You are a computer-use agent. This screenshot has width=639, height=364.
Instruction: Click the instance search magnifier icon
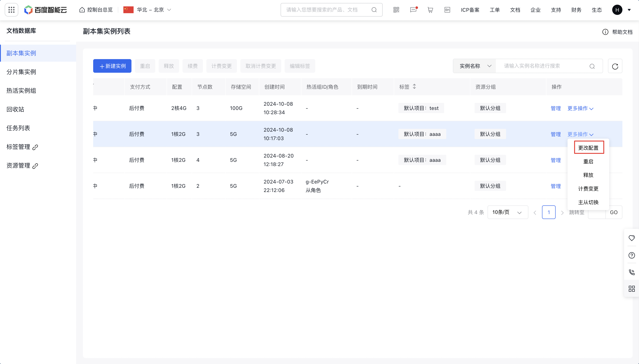point(592,66)
